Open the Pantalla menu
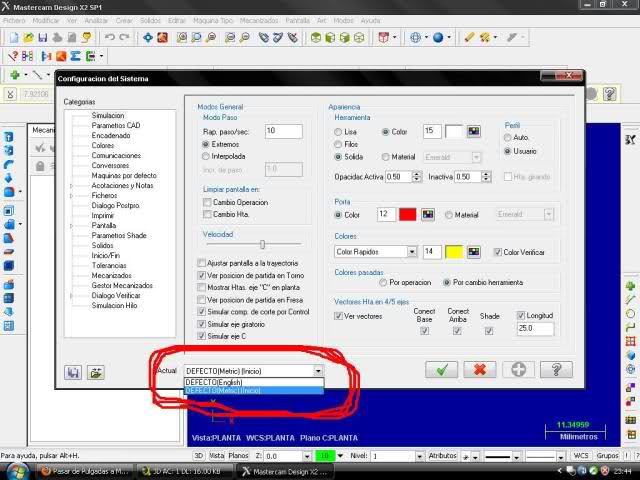 [x=298, y=20]
